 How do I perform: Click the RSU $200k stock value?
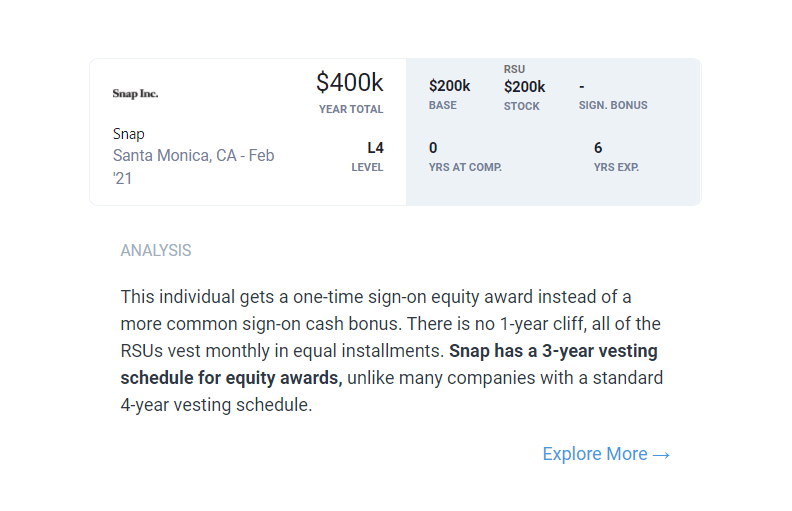tap(524, 87)
